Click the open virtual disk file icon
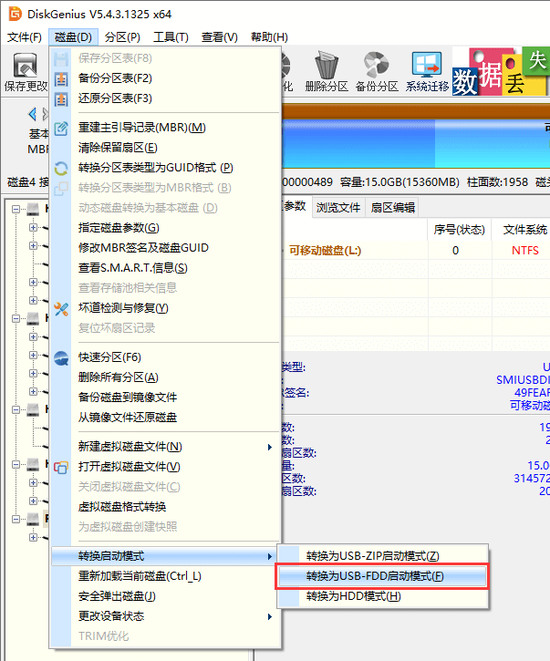Image resolution: width=550 pixels, height=661 pixels. pos(61,467)
